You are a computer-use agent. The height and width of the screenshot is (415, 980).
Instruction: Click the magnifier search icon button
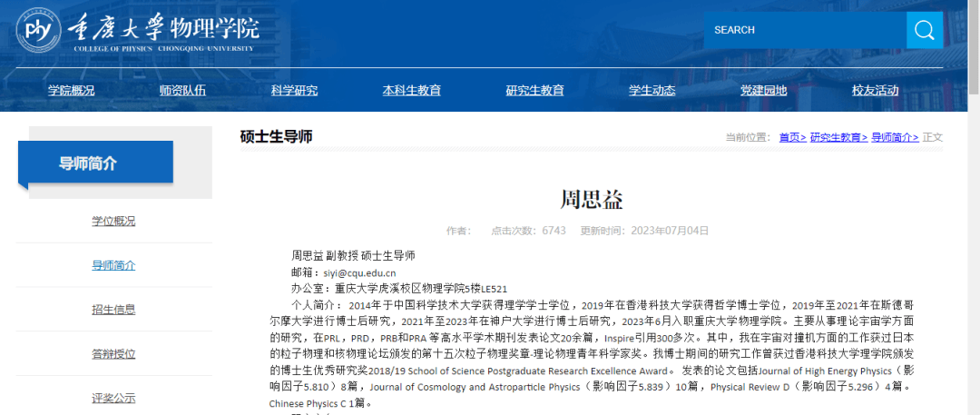(924, 30)
